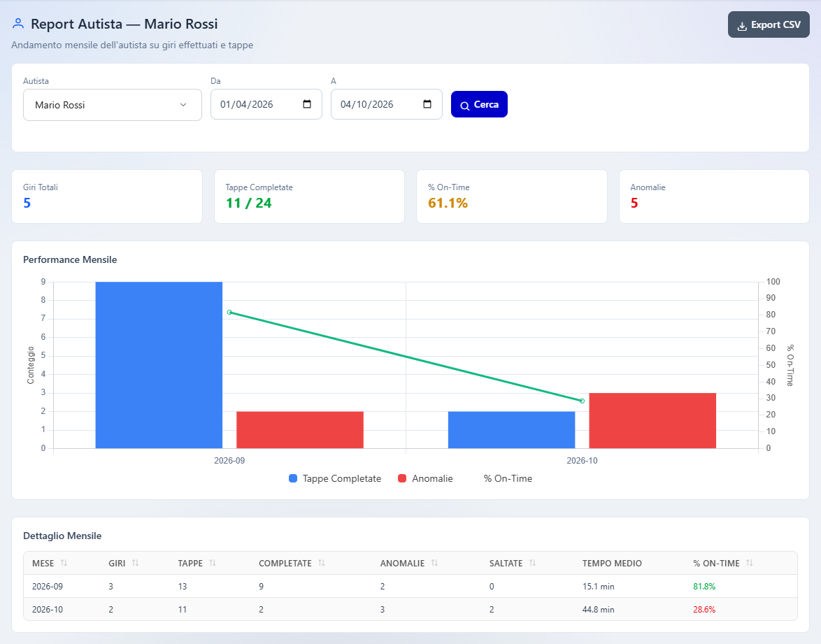
Task: Click the red Anomalie bar for 2026-09
Action: (x=300, y=430)
